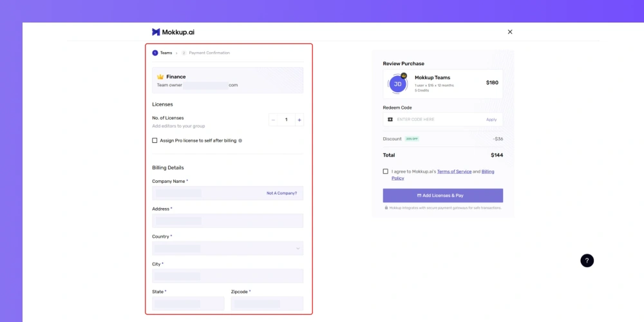The width and height of the screenshot is (644, 322).
Task: Close the checkout page with X
Action: tap(510, 32)
